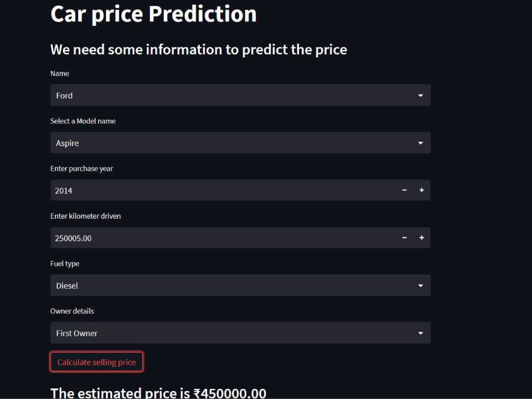This screenshot has width=532, height=399.
Task: Focus the purchase year field showing 2014
Action: [x=223, y=190]
